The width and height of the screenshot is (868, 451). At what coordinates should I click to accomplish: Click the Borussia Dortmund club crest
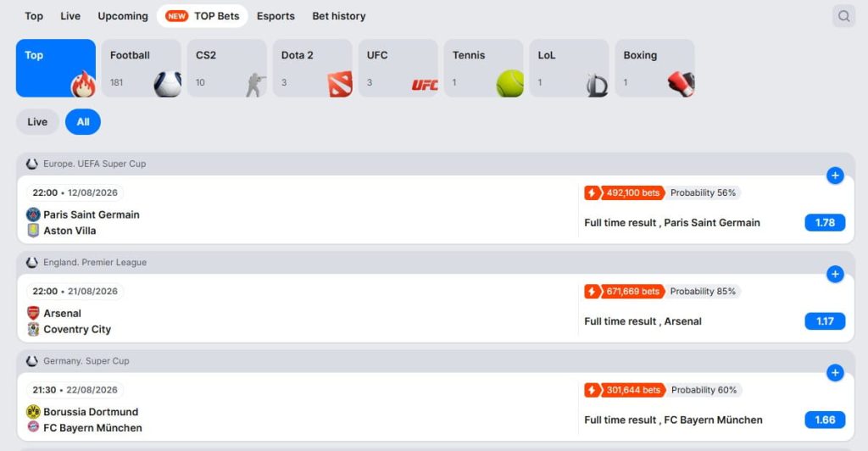tap(33, 411)
